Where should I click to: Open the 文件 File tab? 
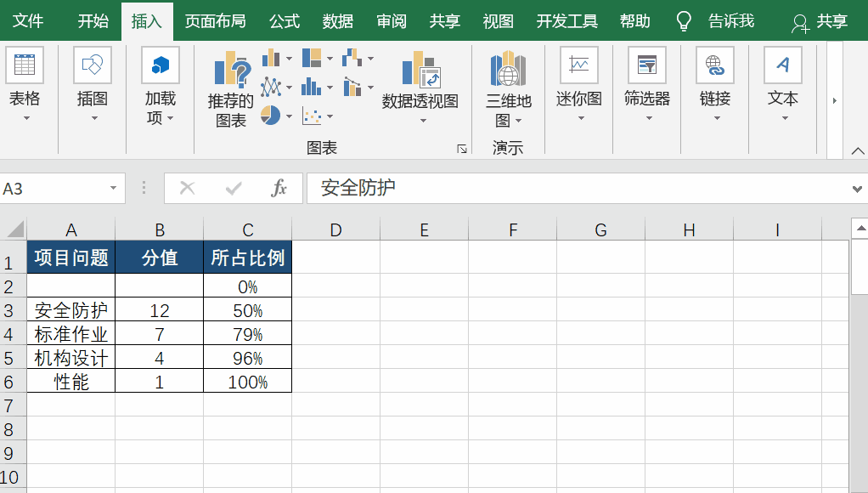[x=28, y=21]
